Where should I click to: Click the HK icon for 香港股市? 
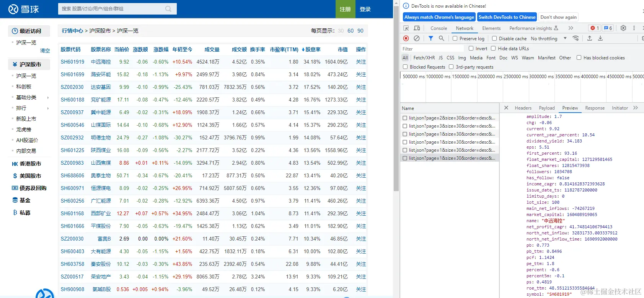(x=15, y=164)
